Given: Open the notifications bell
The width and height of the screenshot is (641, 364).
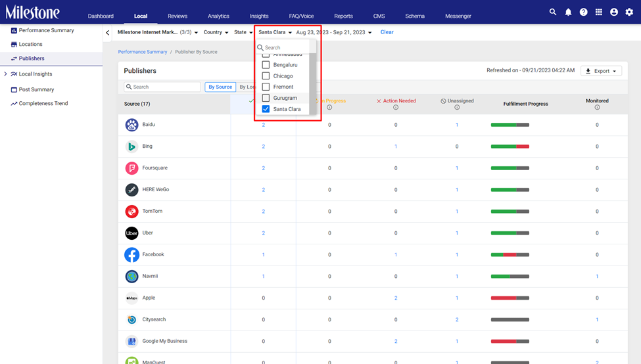Looking at the screenshot, I should point(568,12).
